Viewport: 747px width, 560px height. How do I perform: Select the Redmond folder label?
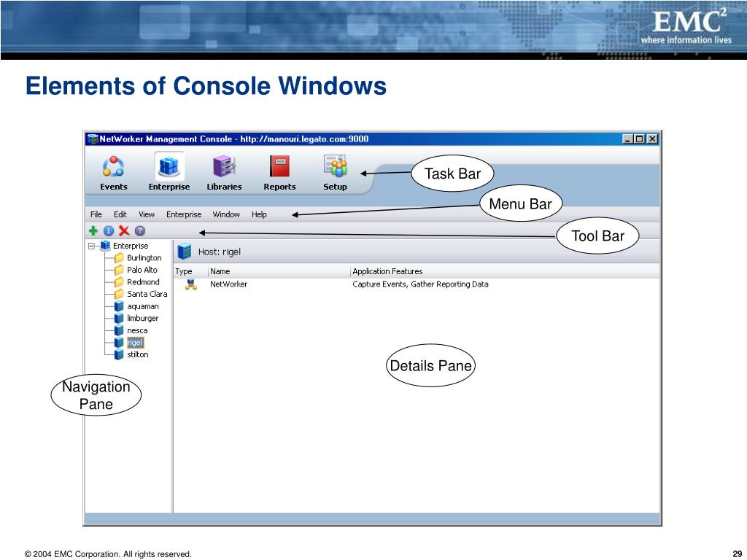(x=144, y=282)
